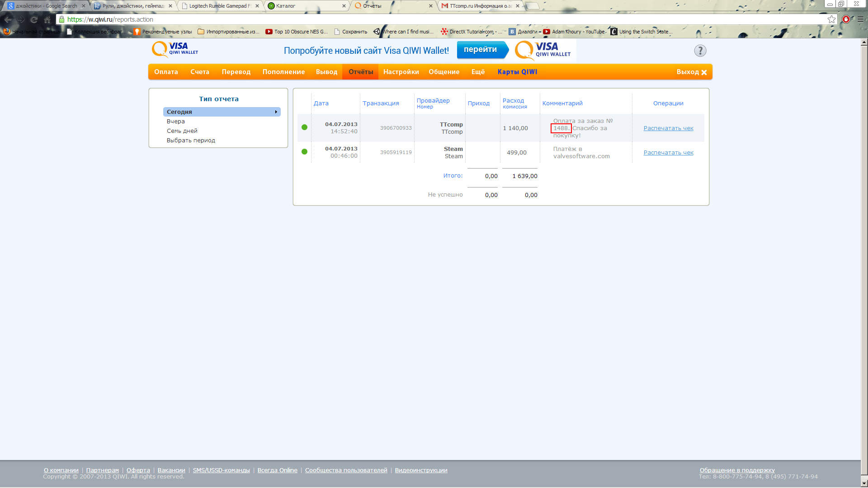The width and height of the screenshot is (868, 488).
Task: Open the Общение menu
Action: click(444, 72)
